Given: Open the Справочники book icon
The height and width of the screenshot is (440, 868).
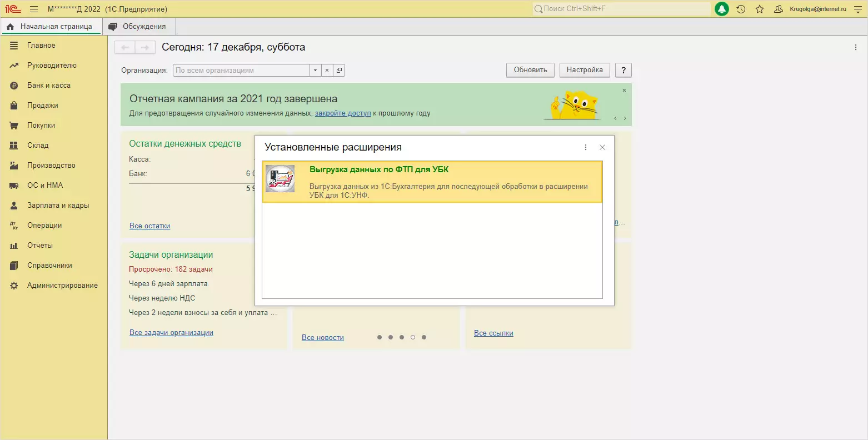Looking at the screenshot, I should (x=14, y=266).
